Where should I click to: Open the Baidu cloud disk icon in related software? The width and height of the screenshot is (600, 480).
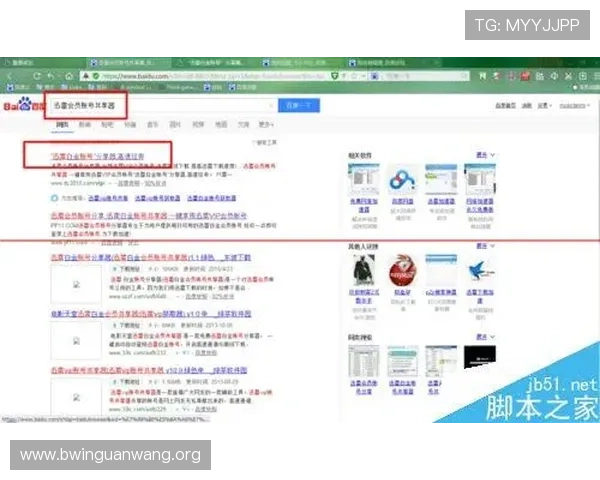click(403, 180)
